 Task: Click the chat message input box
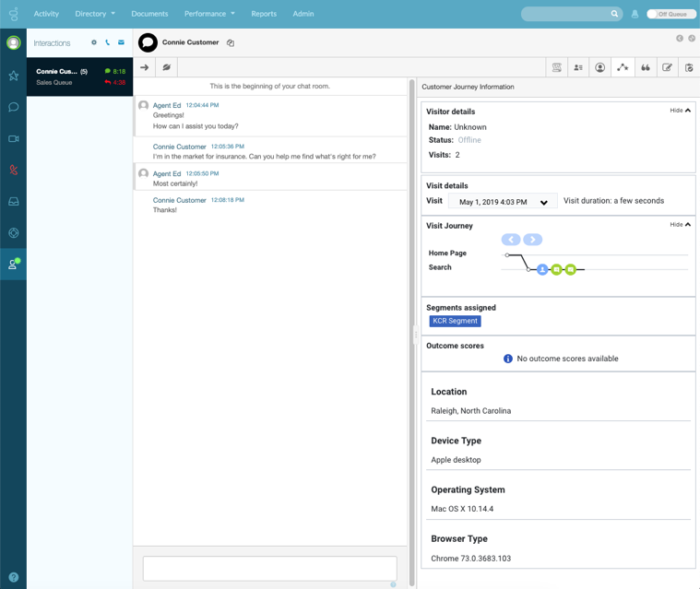coord(269,568)
